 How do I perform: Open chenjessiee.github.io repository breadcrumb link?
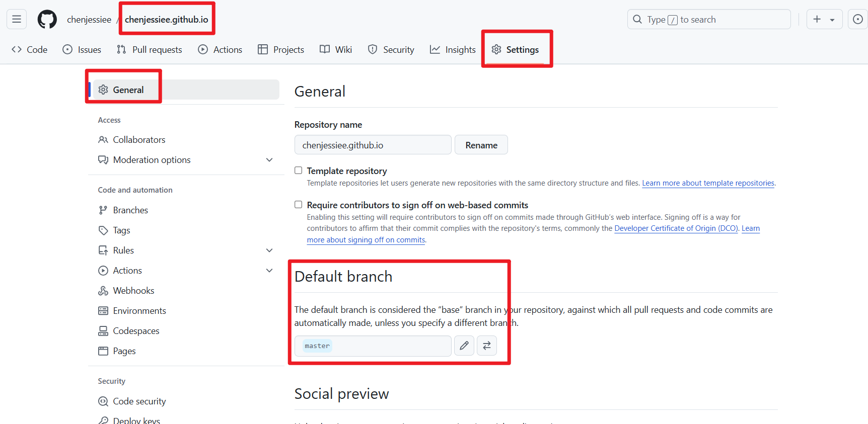click(x=167, y=19)
